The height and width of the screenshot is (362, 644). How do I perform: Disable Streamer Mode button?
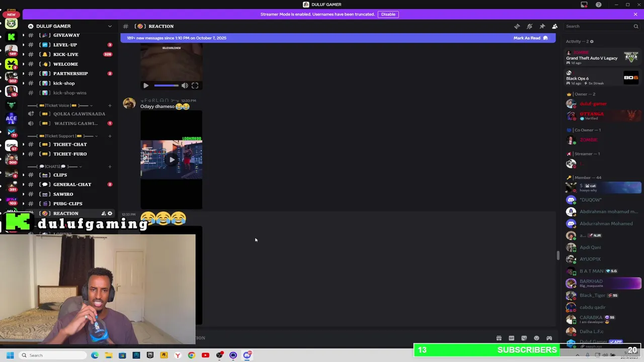click(388, 14)
